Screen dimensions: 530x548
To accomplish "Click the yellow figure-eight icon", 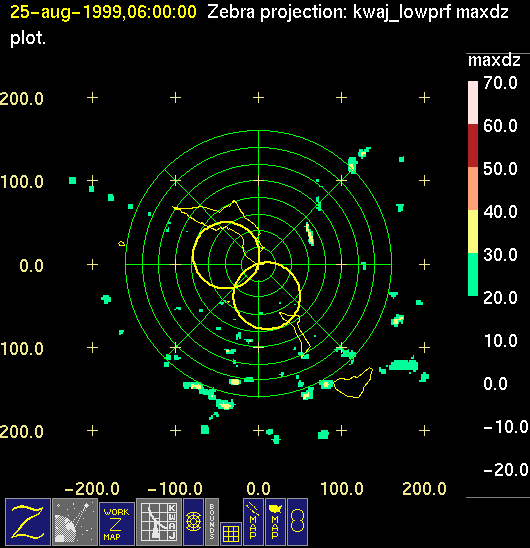I will tap(298, 522).
